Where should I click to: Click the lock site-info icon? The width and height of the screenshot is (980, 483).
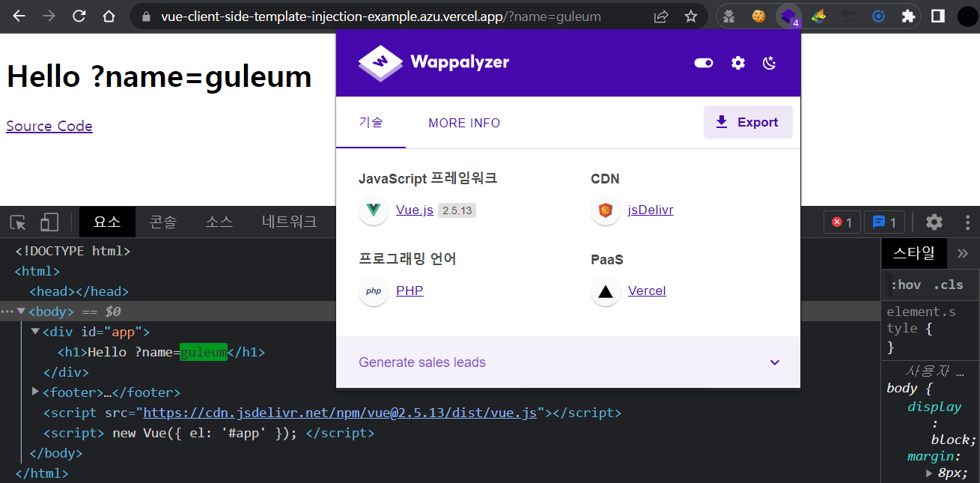[x=146, y=16]
